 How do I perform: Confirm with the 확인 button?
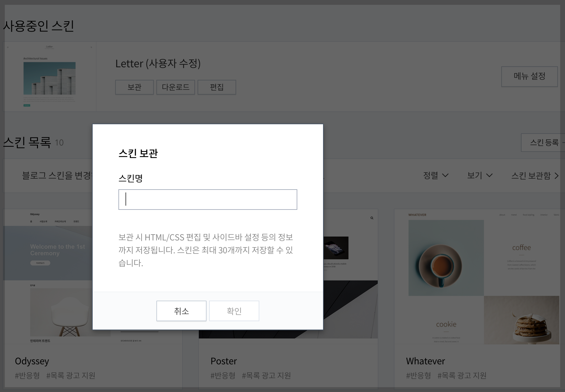234,311
